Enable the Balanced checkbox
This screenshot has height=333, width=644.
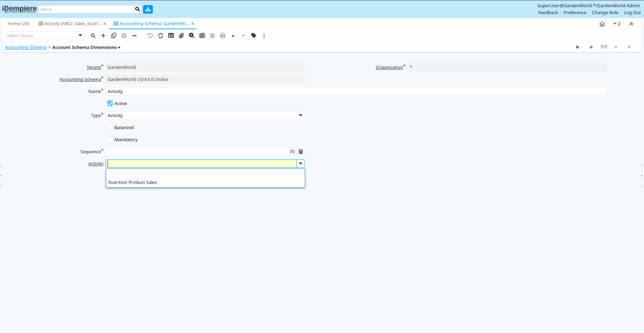pos(110,128)
